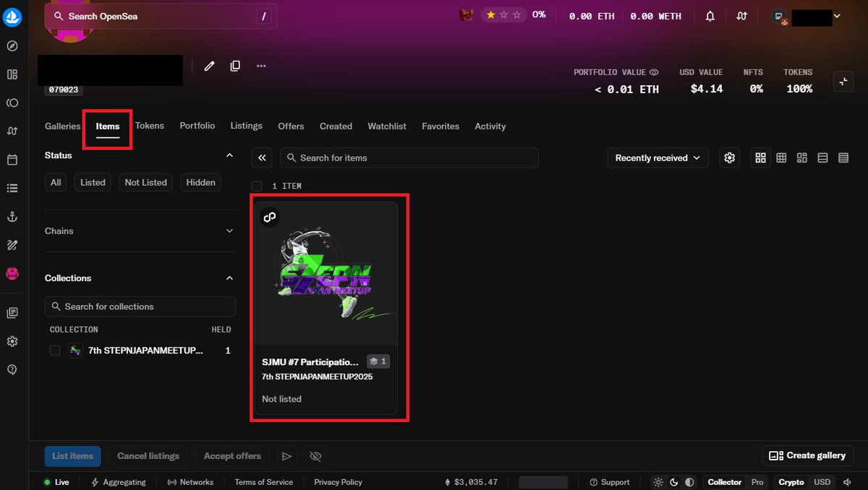The width and height of the screenshot is (868, 490).
Task: Click the pink avatar icon in sidebar
Action: pyautogui.click(x=12, y=274)
